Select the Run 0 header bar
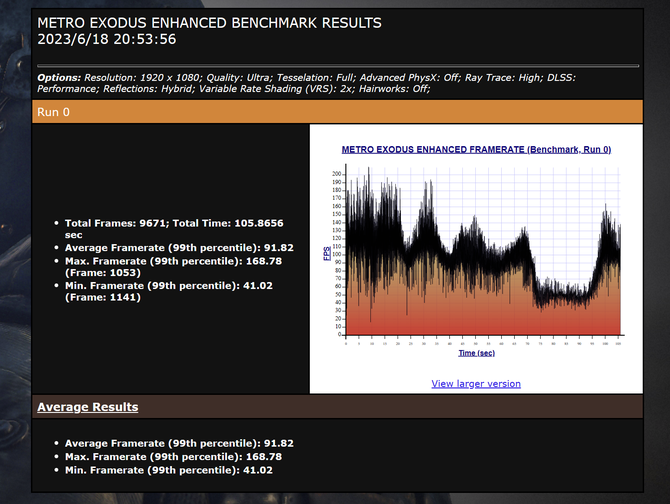The image size is (670, 504). pyautogui.click(x=337, y=112)
